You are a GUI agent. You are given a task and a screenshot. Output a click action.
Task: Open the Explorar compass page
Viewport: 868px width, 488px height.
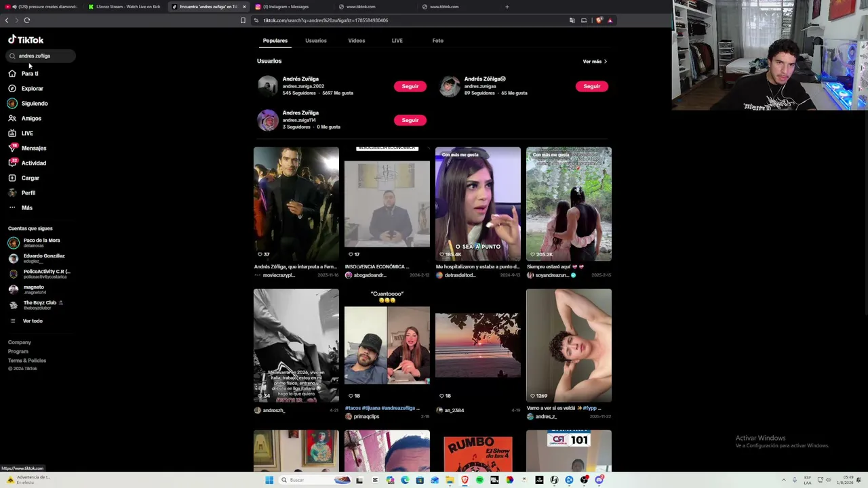tap(32, 88)
